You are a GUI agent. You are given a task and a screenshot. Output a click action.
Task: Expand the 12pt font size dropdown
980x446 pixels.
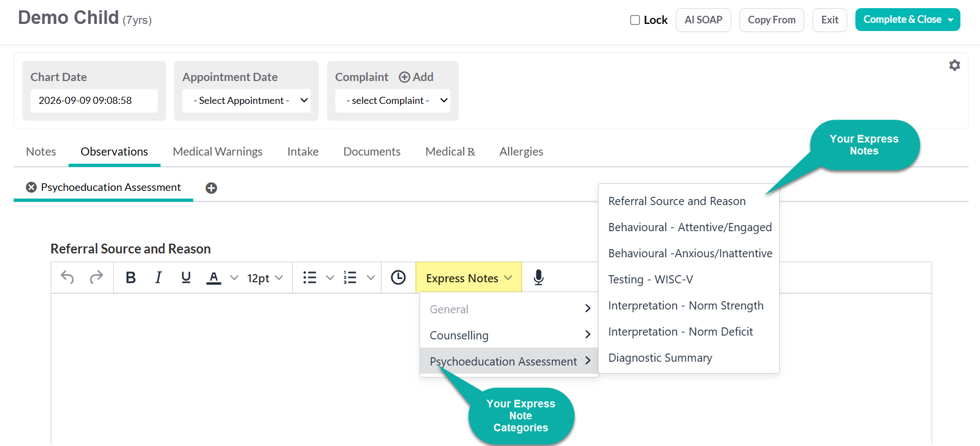(x=265, y=278)
